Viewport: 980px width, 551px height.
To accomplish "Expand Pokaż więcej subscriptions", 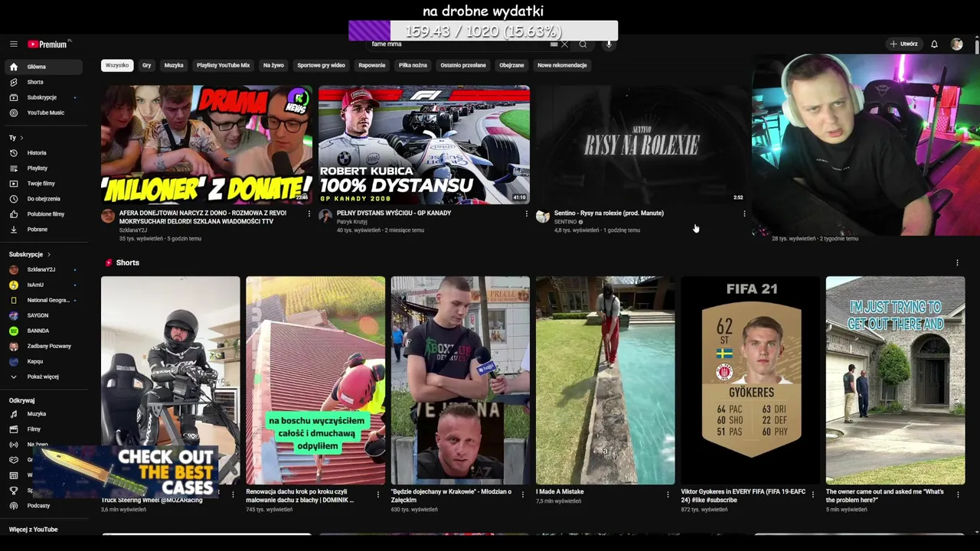I will [44, 377].
